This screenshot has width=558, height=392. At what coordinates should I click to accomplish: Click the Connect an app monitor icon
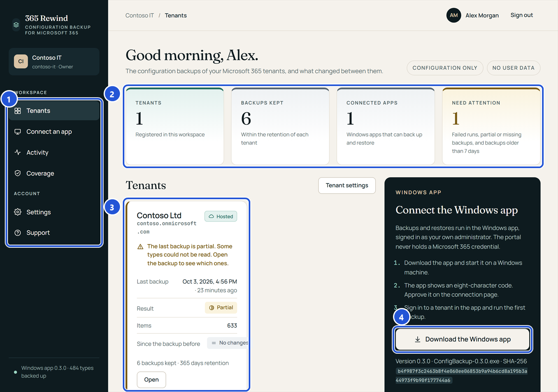18,132
